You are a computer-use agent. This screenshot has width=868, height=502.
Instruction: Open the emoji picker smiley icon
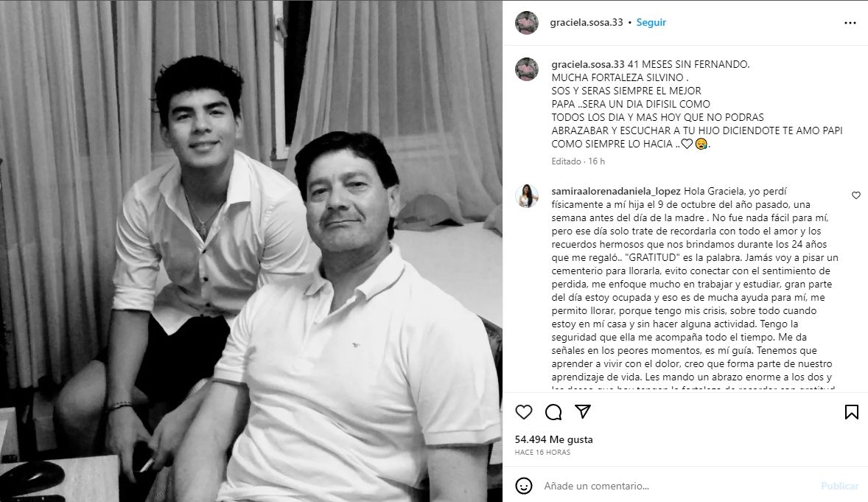click(x=524, y=486)
